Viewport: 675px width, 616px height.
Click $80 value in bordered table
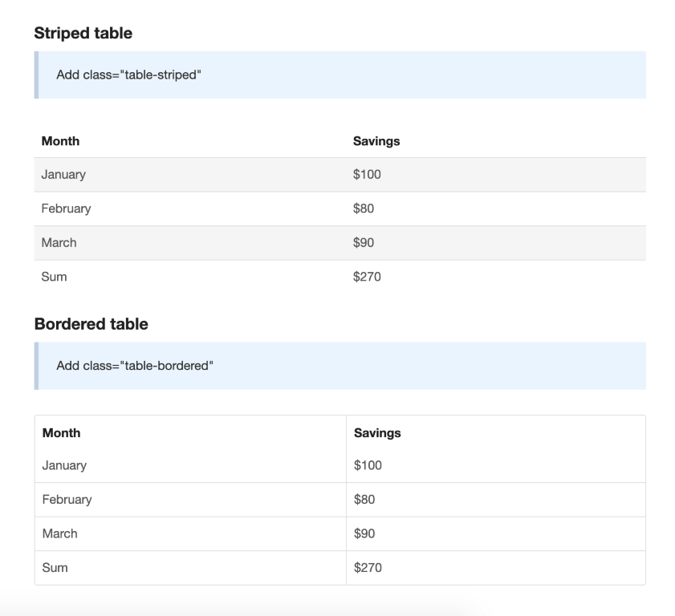coord(364,500)
